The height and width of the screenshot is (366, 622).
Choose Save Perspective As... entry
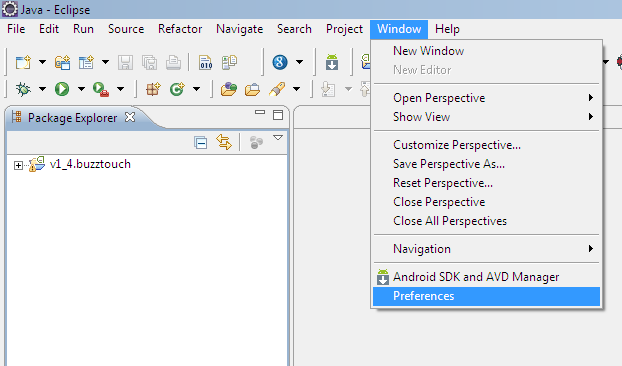click(x=486, y=164)
